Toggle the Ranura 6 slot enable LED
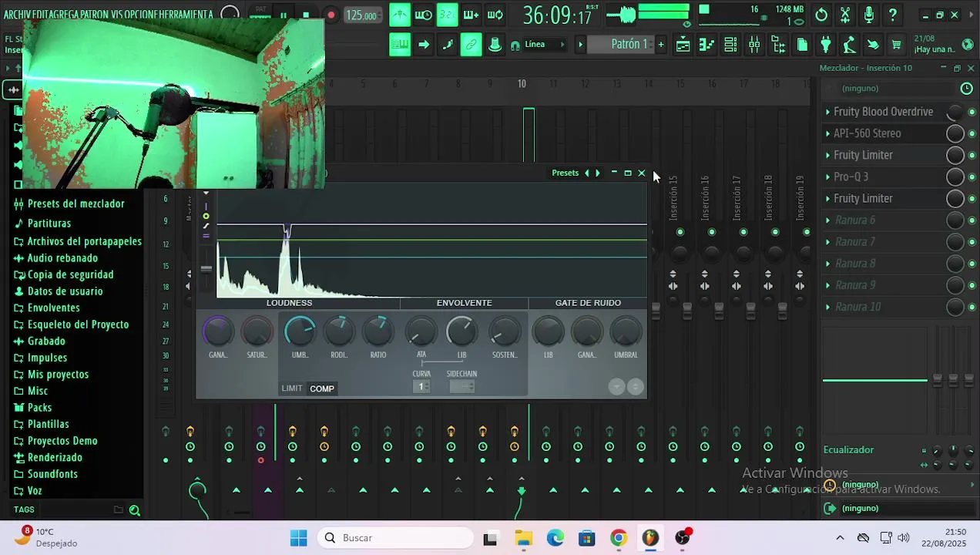980x555 pixels. click(972, 220)
